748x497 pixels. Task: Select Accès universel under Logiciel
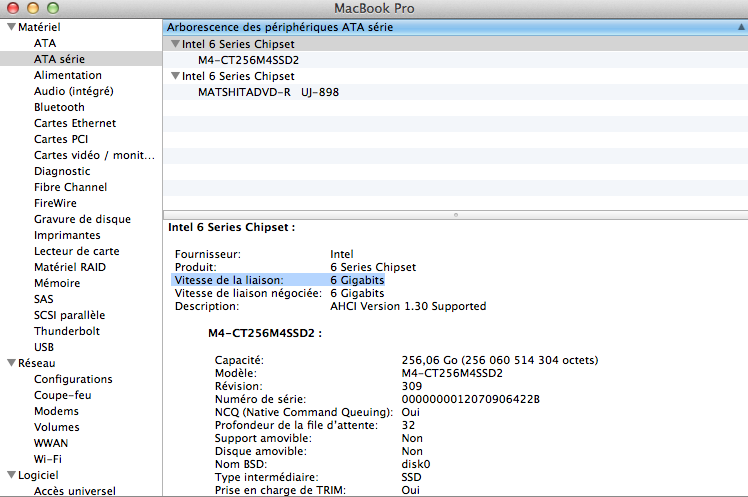tap(74, 491)
